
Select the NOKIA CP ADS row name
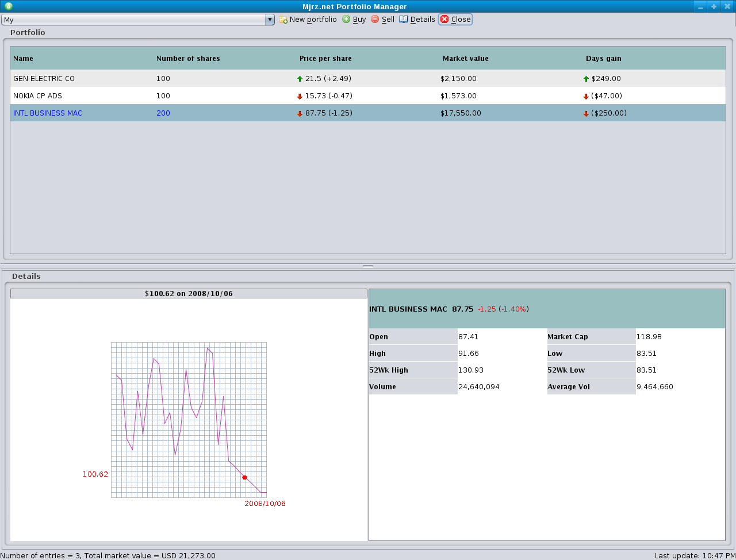[37, 96]
